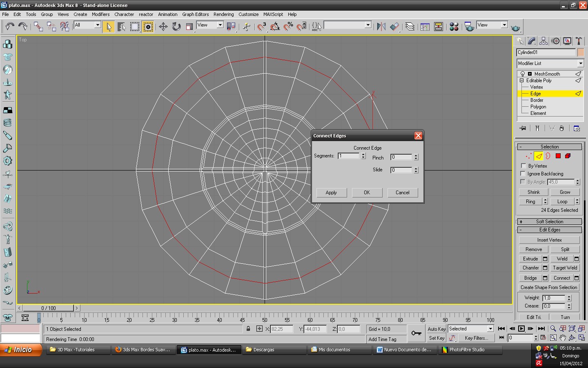Click the Cylinder01 object color swatch

click(x=580, y=52)
